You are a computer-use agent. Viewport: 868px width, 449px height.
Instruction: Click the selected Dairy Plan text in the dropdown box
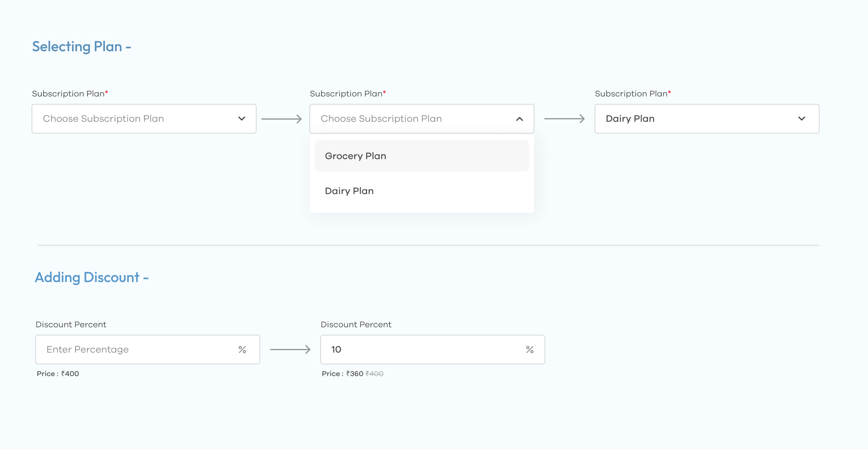[x=630, y=118]
